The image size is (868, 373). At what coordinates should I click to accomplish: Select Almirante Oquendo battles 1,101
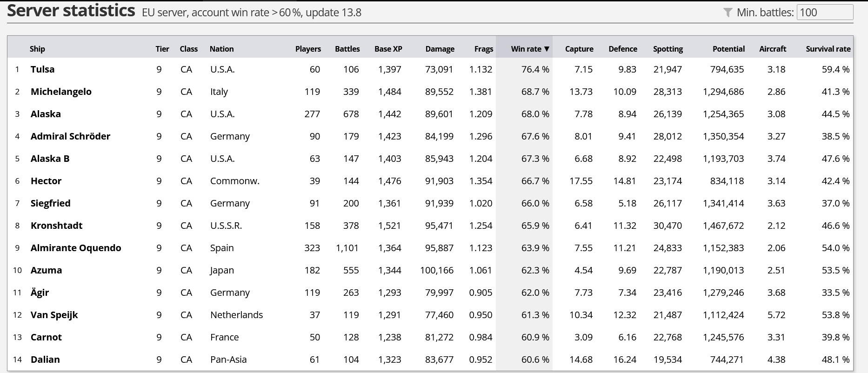(347, 248)
